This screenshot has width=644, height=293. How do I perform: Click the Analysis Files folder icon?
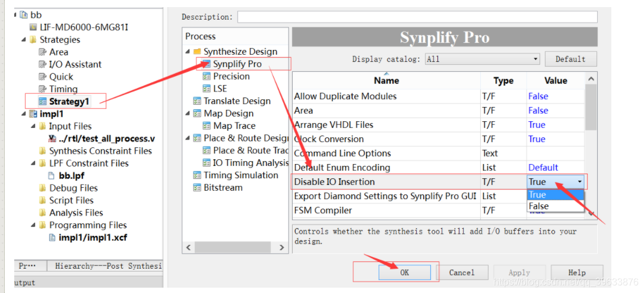[x=43, y=213]
